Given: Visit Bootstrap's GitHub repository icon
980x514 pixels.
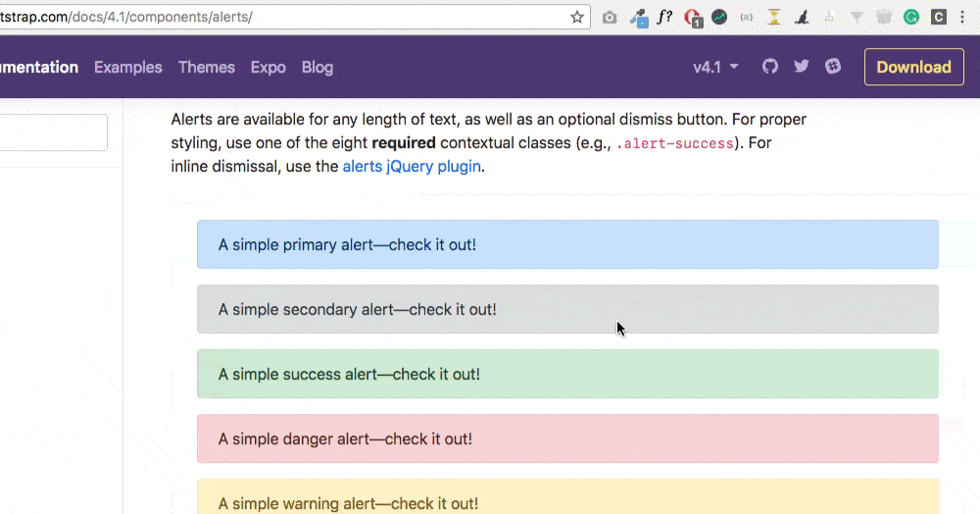Looking at the screenshot, I should (x=770, y=67).
